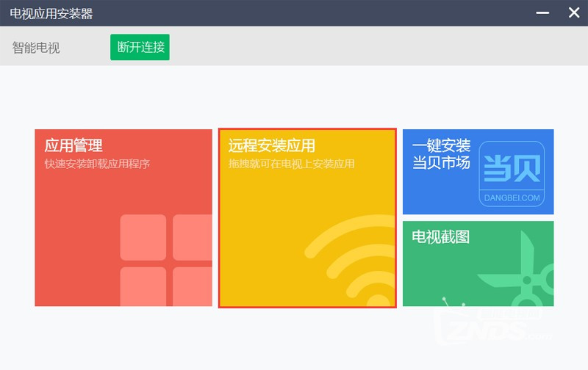This screenshot has height=370, width=588.
Task: Click the 电视应用安装器 window title
Action: pyautogui.click(x=51, y=13)
